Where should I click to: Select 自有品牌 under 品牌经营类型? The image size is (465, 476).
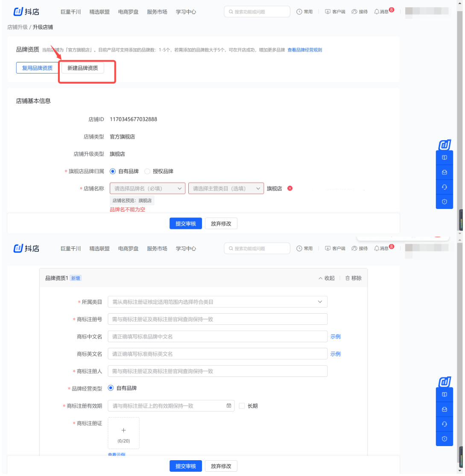[x=111, y=388]
